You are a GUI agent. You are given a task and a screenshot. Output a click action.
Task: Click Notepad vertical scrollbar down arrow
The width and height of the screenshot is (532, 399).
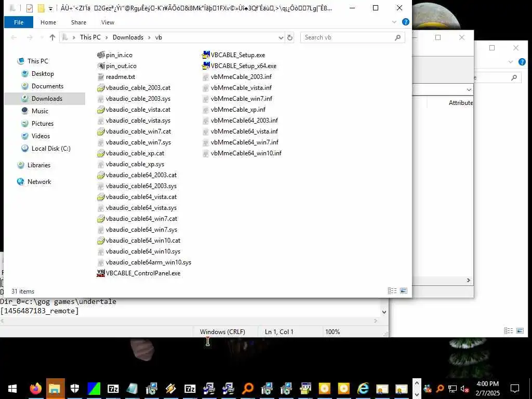[x=384, y=312]
